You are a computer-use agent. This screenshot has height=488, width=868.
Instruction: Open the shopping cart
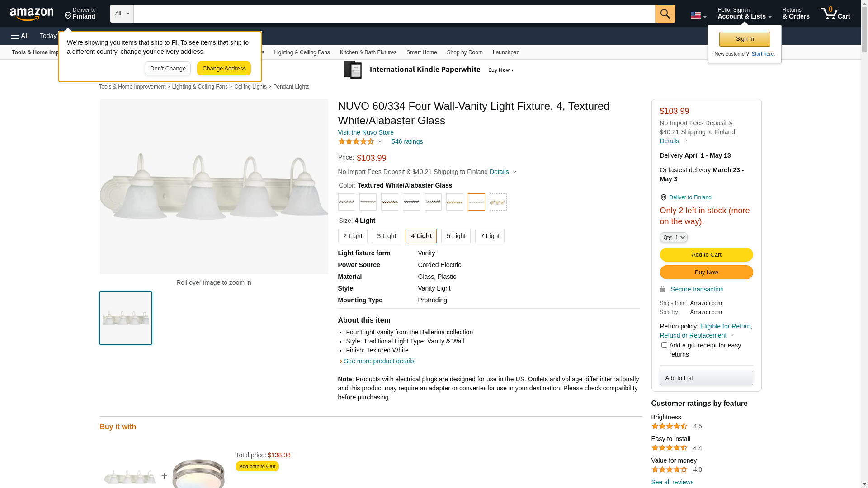click(x=835, y=14)
